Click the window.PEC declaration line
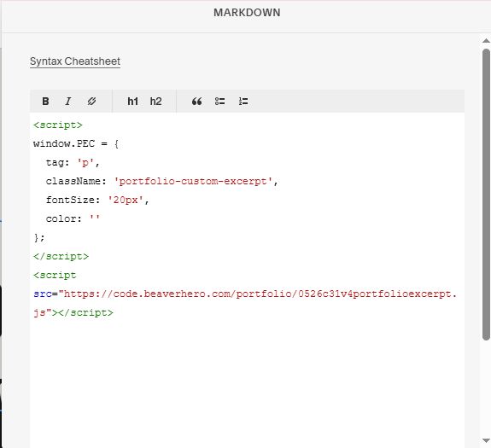Screen dimensions: 491x448 pos(76,144)
